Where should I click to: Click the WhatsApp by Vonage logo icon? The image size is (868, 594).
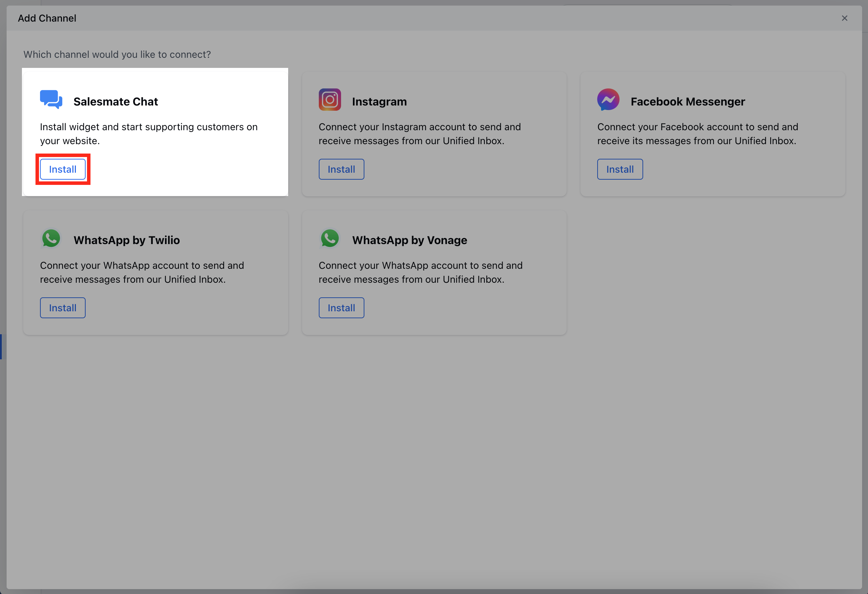[x=330, y=238]
